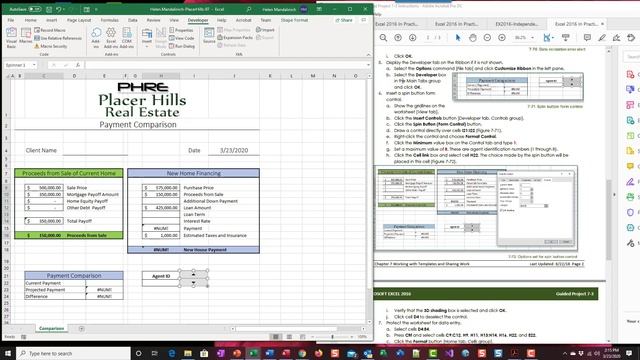Choose the Acrobat hand pan tool
This screenshot has height=360, width=640.
click(x=473, y=38)
